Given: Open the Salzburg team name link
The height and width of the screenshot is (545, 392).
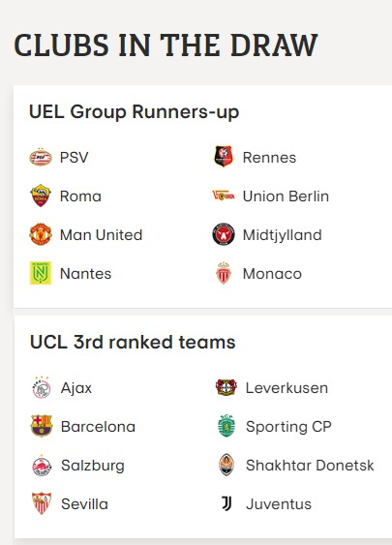Looking at the screenshot, I should click(x=93, y=466).
